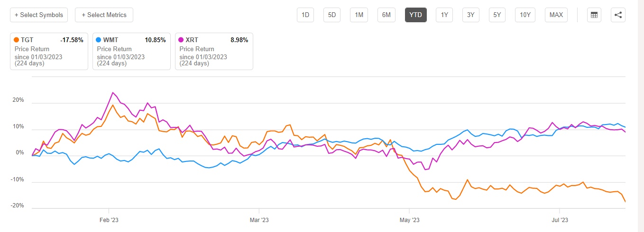Choose the 10Y time range
This screenshot has width=644, height=232.
click(525, 15)
